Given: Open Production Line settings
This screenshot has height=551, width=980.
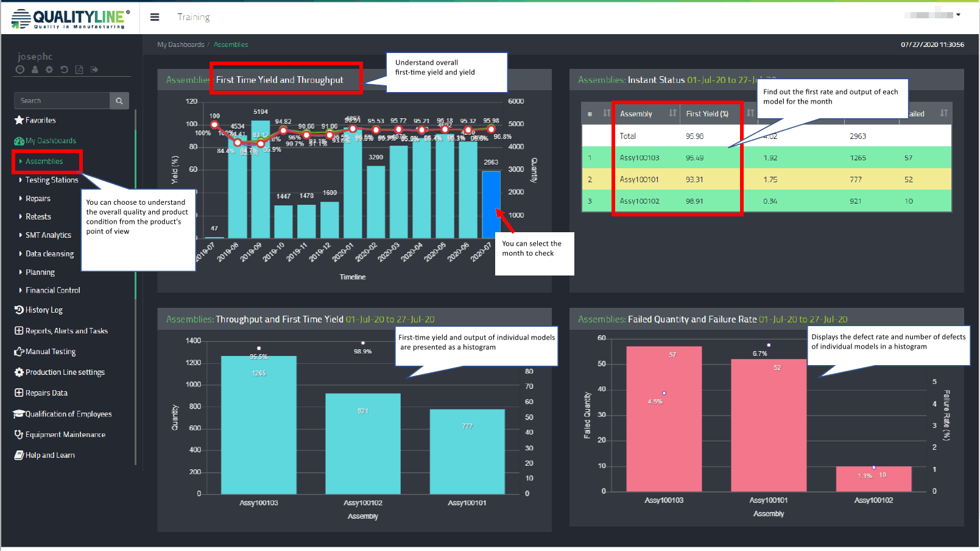Looking at the screenshot, I should click(x=65, y=372).
